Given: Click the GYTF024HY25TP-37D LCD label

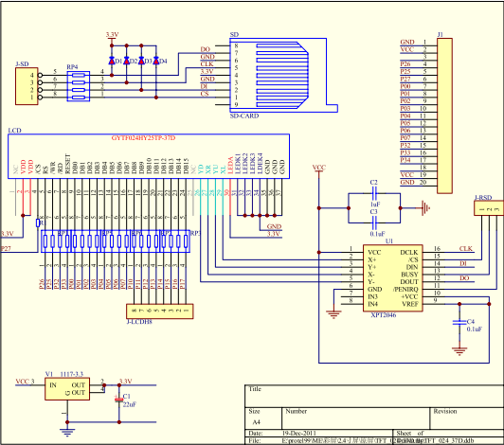Looking at the screenshot, I should pyautogui.click(x=143, y=138).
